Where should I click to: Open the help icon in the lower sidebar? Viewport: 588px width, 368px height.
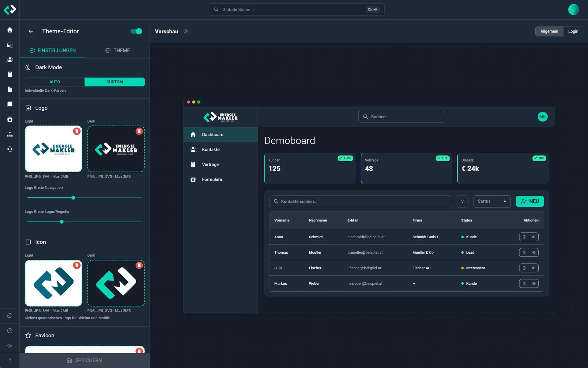pyautogui.click(x=10, y=331)
